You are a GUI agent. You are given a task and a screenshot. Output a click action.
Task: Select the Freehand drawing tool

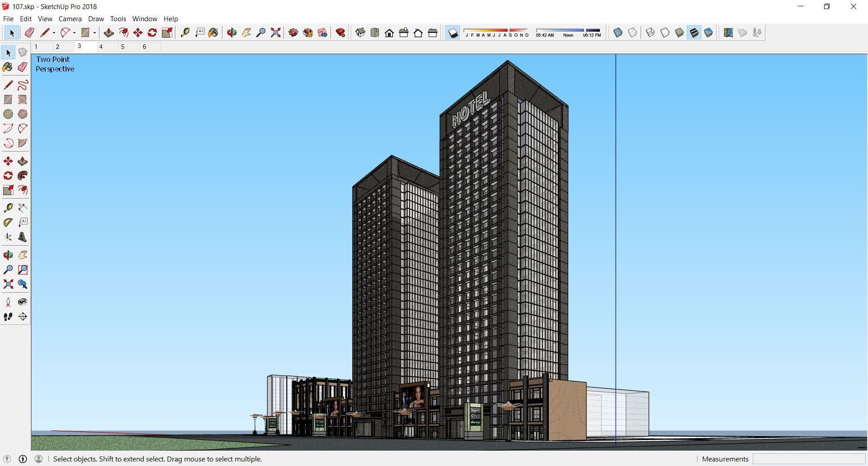[x=23, y=85]
